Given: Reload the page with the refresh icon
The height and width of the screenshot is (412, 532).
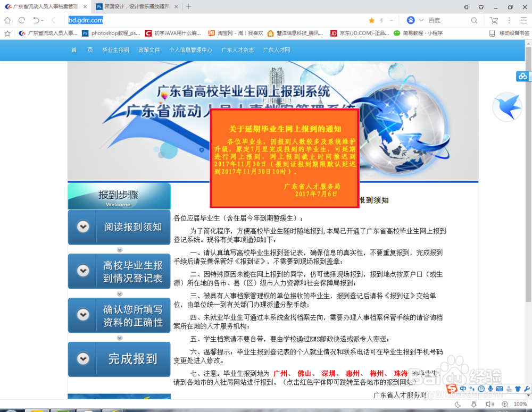Looking at the screenshot, I should pos(22,20).
